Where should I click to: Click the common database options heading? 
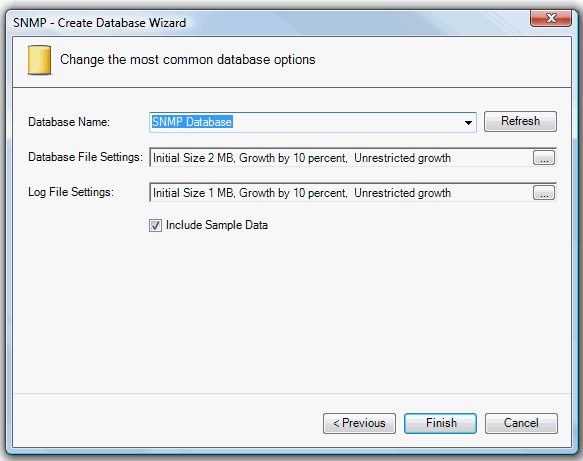[188, 59]
